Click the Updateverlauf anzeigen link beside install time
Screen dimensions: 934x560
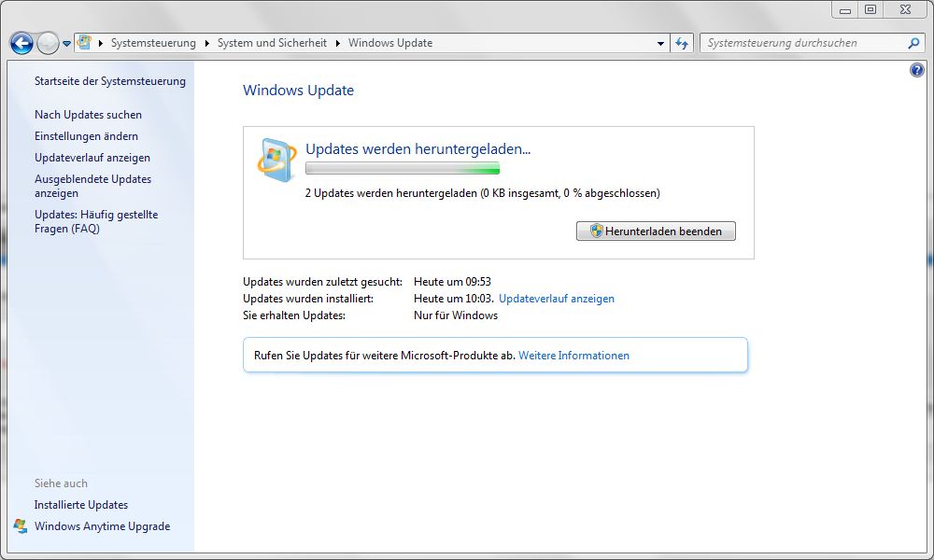(x=557, y=299)
